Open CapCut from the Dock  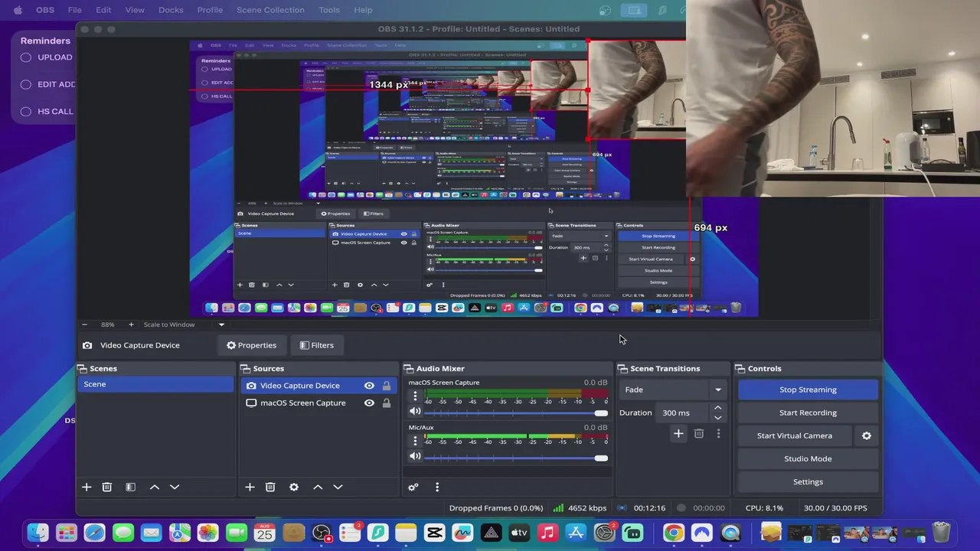(x=434, y=533)
